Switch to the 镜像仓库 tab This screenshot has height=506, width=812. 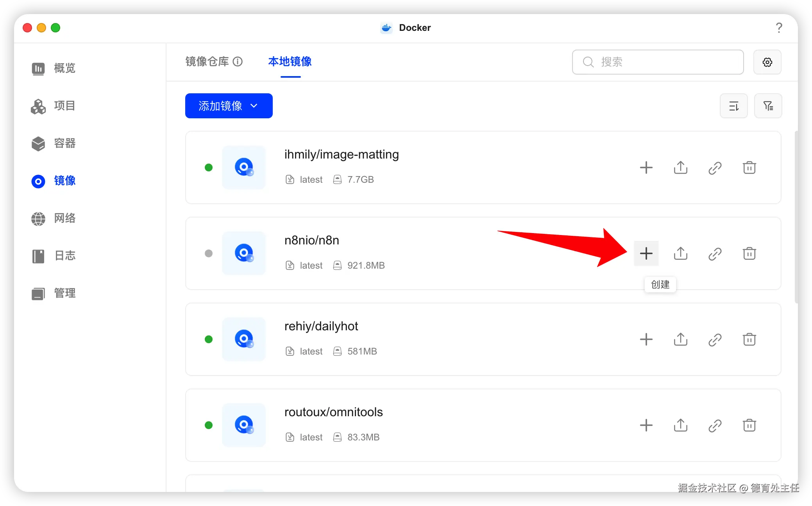point(207,62)
